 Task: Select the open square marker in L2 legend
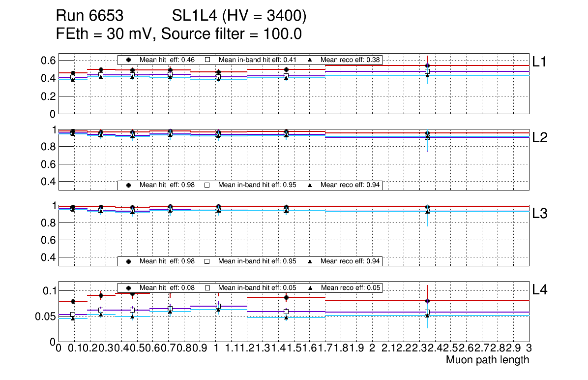207,185
